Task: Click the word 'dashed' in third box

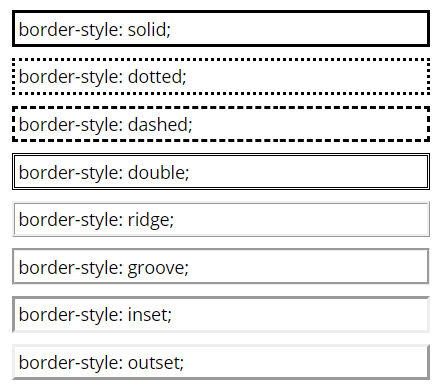Action: [x=158, y=124]
